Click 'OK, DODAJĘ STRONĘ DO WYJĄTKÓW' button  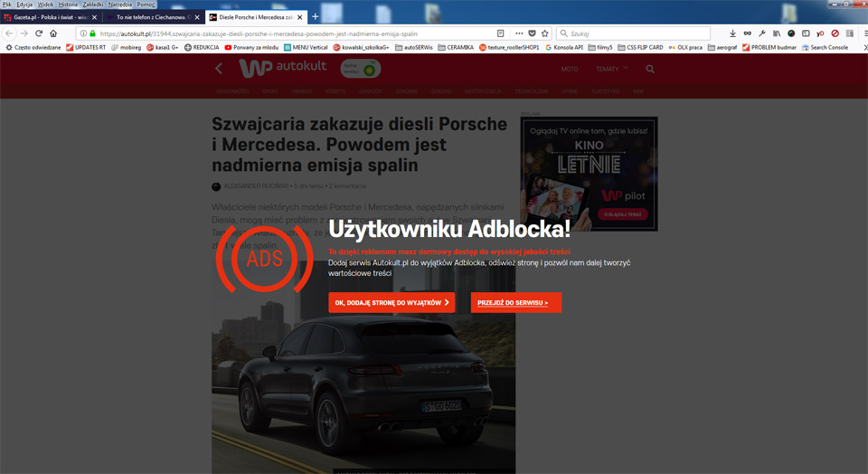(x=392, y=303)
